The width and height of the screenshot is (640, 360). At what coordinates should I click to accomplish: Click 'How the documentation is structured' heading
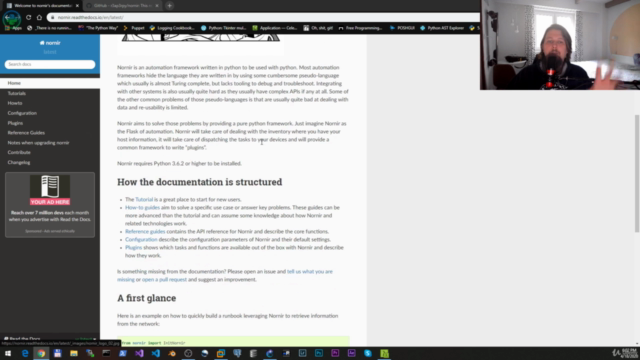[x=200, y=182]
